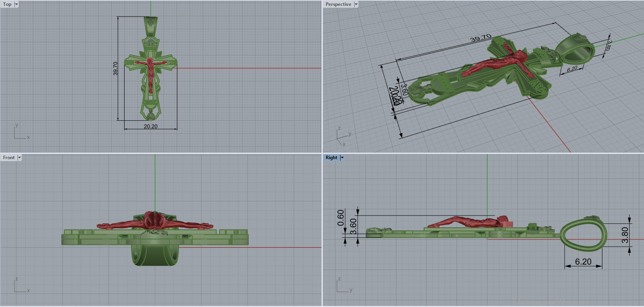Select the 6.20 dimension in Perspective viewport
The width and height of the screenshot is (644, 307).
click(x=572, y=69)
